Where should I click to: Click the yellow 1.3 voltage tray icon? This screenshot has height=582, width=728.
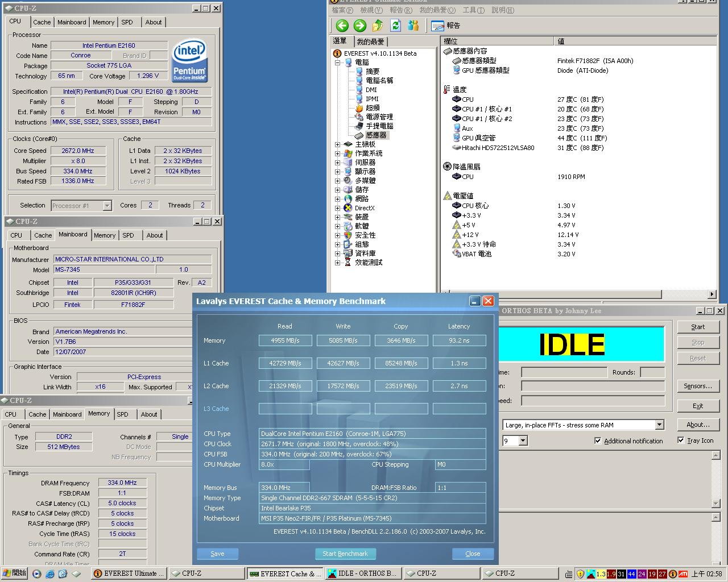pyautogui.click(x=601, y=574)
